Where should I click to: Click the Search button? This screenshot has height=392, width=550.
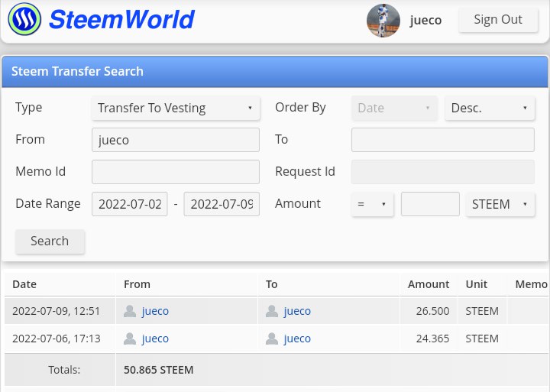[x=50, y=241]
